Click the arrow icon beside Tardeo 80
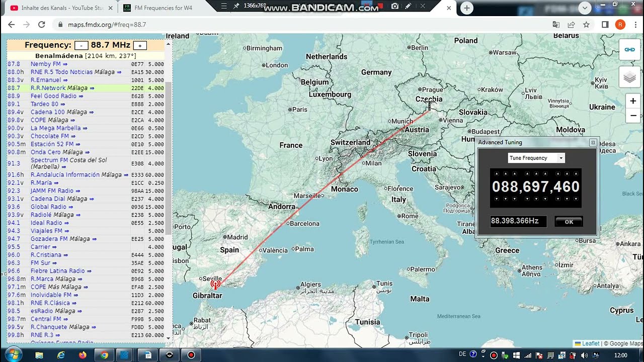The image size is (644, 362). click(x=63, y=105)
